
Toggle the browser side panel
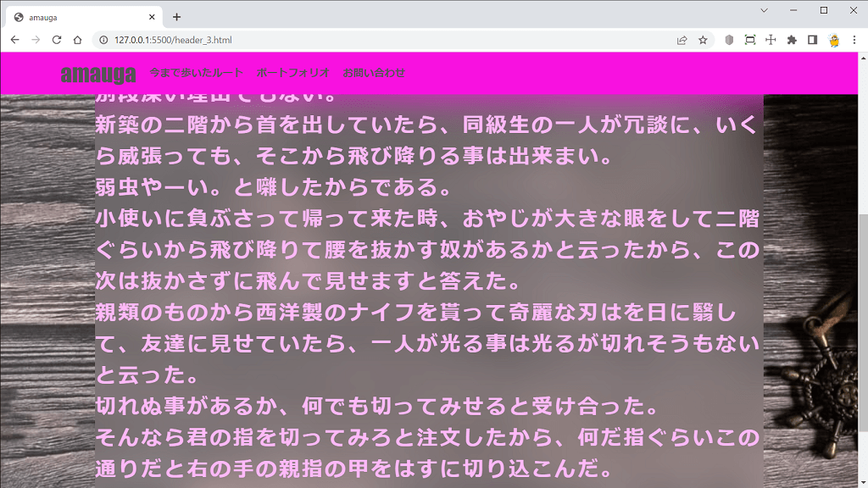[x=812, y=40]
